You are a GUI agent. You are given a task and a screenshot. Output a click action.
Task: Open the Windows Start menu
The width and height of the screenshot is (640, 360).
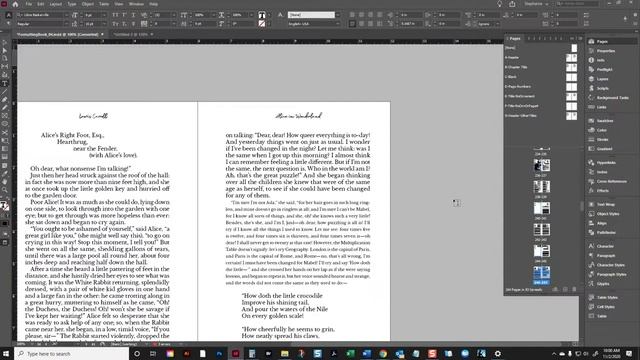6,353
